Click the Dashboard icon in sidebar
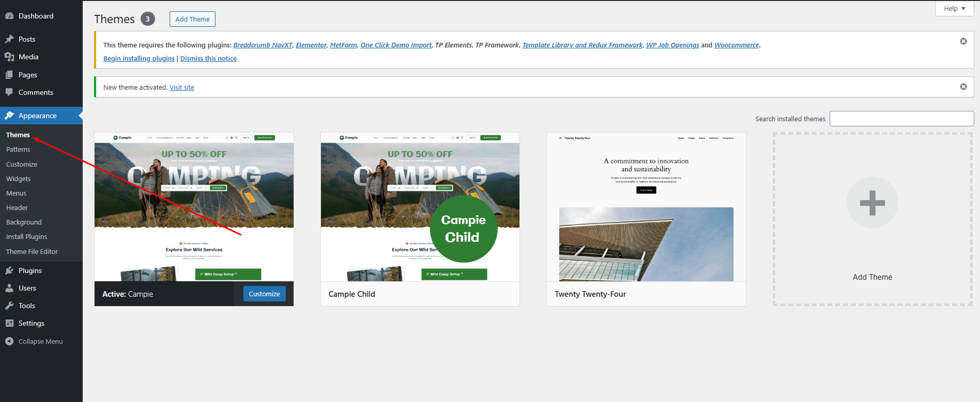The image size is (980, 402). 9,16
